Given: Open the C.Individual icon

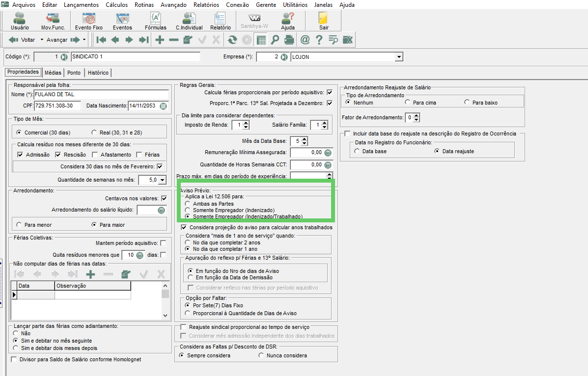Looking at the screenshot, I should (189, 21).
